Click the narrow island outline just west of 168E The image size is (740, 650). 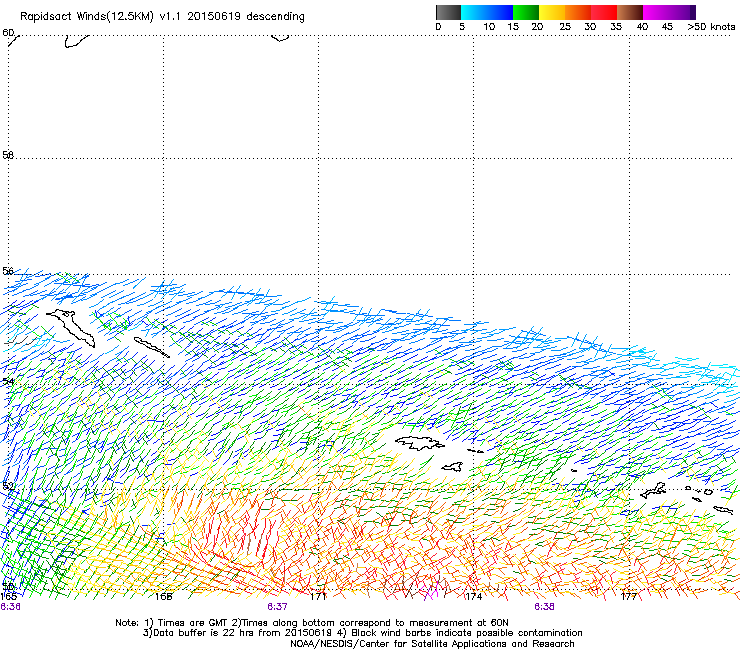point(151,347)
